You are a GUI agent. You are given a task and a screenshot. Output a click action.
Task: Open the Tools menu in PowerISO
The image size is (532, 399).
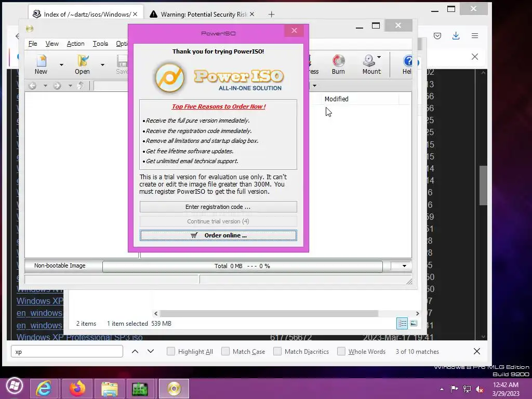pyautogui.click(x=100, y=44)
